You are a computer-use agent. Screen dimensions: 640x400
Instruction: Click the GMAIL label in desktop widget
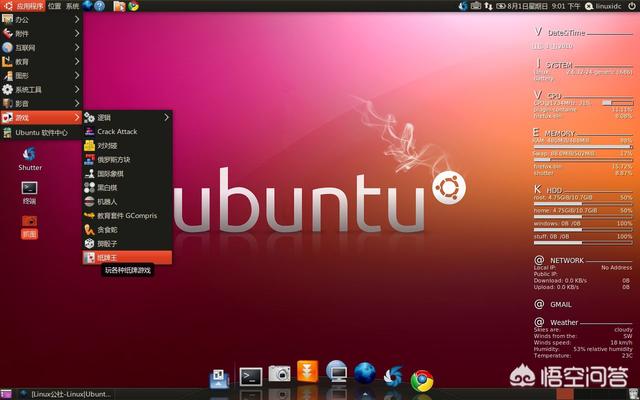[x=560, y=304]
